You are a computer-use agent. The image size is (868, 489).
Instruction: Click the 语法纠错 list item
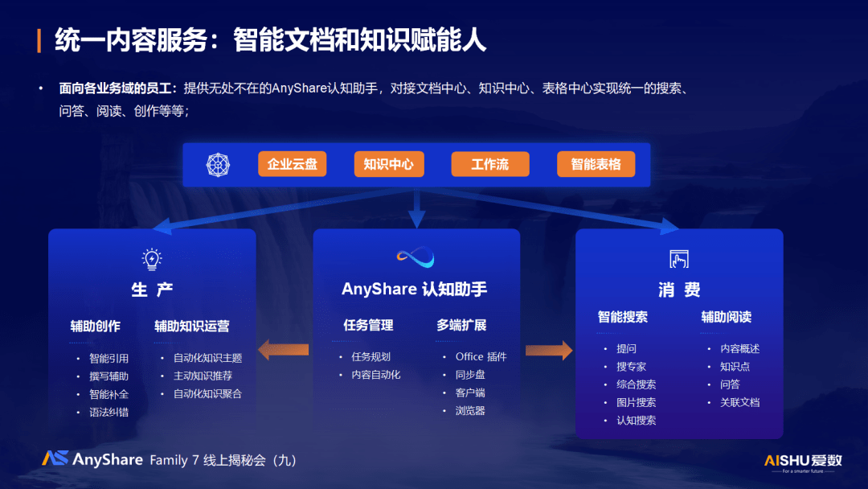coord(109,412)
